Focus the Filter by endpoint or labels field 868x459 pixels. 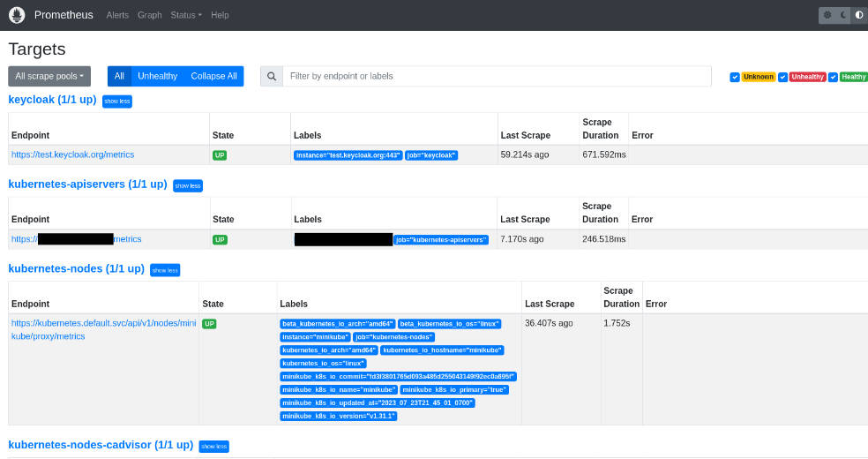(497, 77)
